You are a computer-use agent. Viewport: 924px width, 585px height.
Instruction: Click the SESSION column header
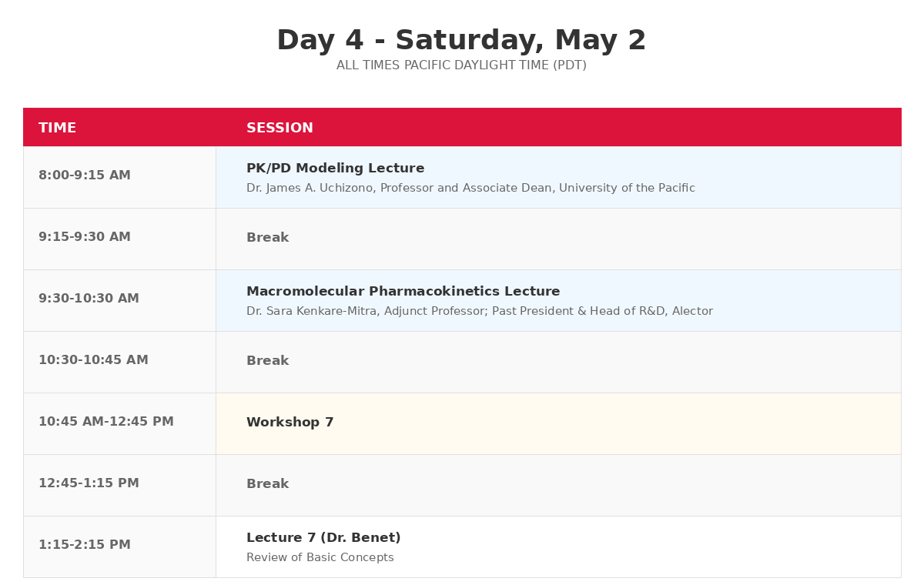pyautogui.click(x=280, y=128)
